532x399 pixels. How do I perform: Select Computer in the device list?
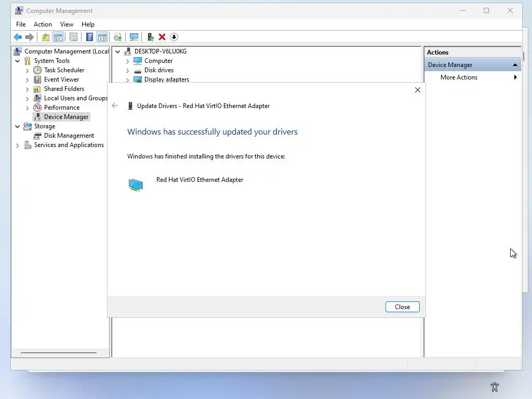point(158,61)
